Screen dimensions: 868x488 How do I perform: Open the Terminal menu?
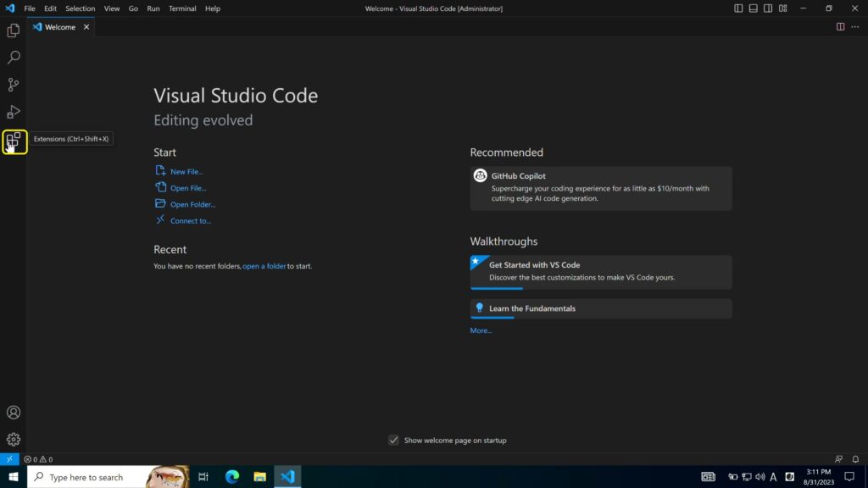(x=182, y=8)
